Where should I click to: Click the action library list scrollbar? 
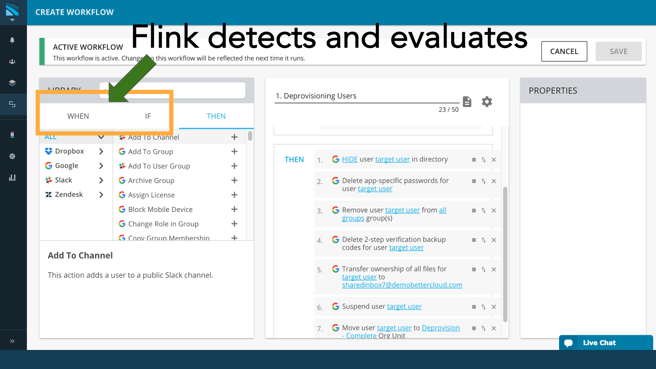(x=250, y=136)
